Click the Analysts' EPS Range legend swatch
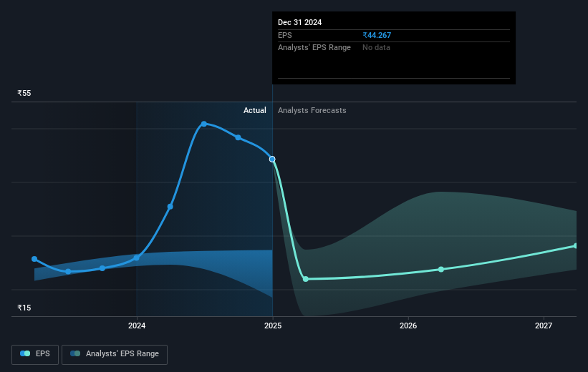The height and width of the screenshot is (372, 588). tap(75, 353)
